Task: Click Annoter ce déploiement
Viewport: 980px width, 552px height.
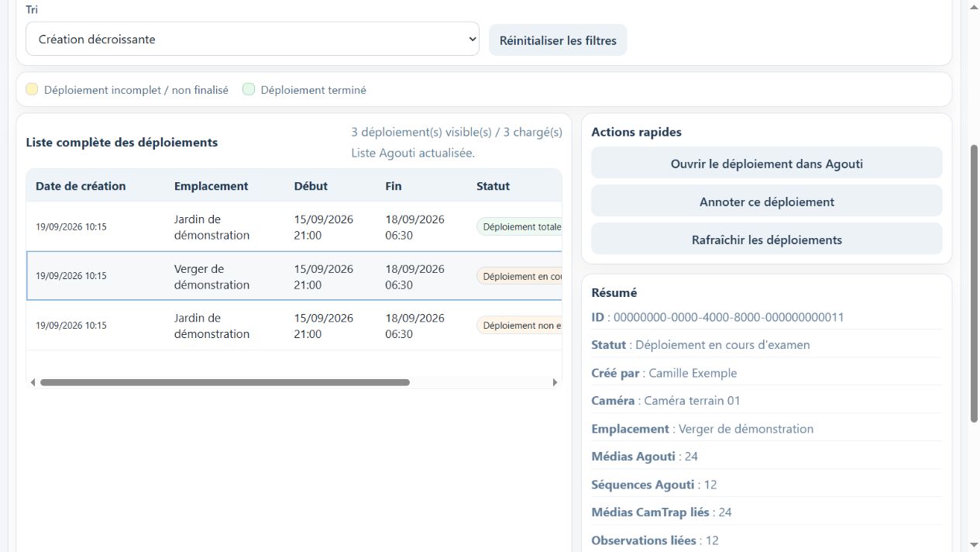Action: (x=766, y=202)
